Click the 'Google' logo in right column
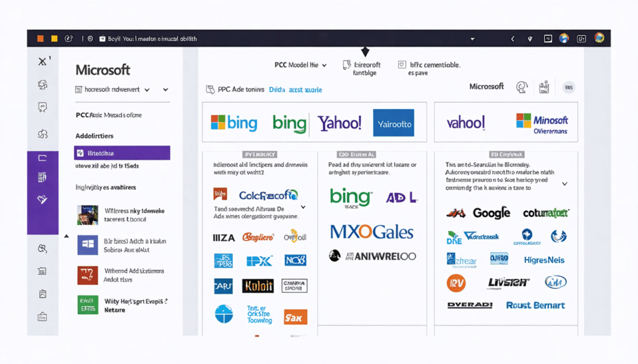Viewport: 638px width, 364px height. [491, 212]
